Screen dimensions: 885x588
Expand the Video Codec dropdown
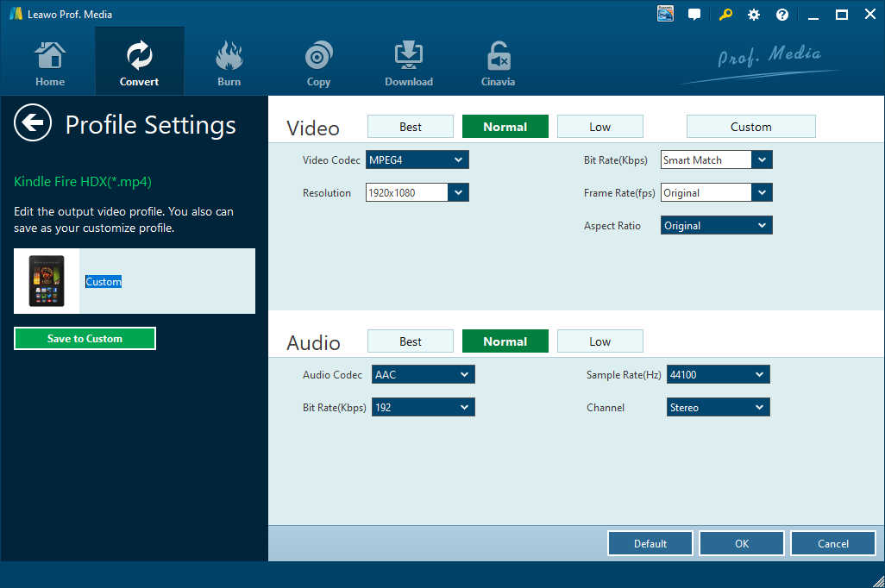417,160
